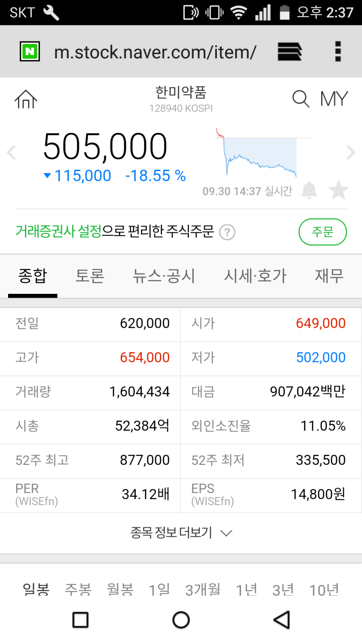Switch to 뉴스·공시 tab
Image resolution: width=362 pixels, height=644 pixels.
tap(164, 276)
